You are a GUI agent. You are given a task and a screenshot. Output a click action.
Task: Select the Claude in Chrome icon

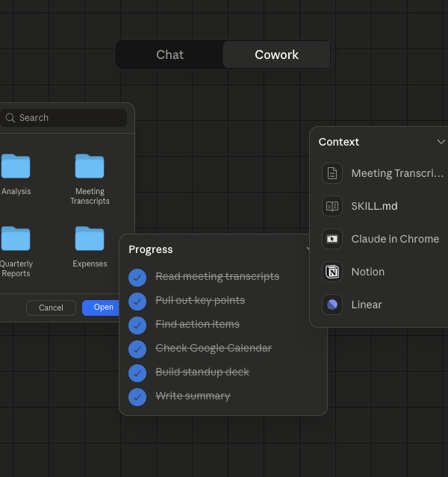332,239
